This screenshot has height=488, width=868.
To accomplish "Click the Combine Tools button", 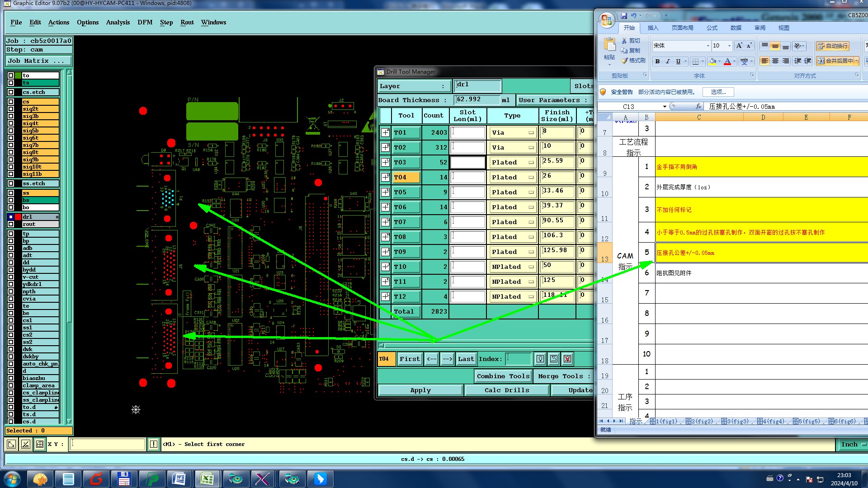I will 503,376.
